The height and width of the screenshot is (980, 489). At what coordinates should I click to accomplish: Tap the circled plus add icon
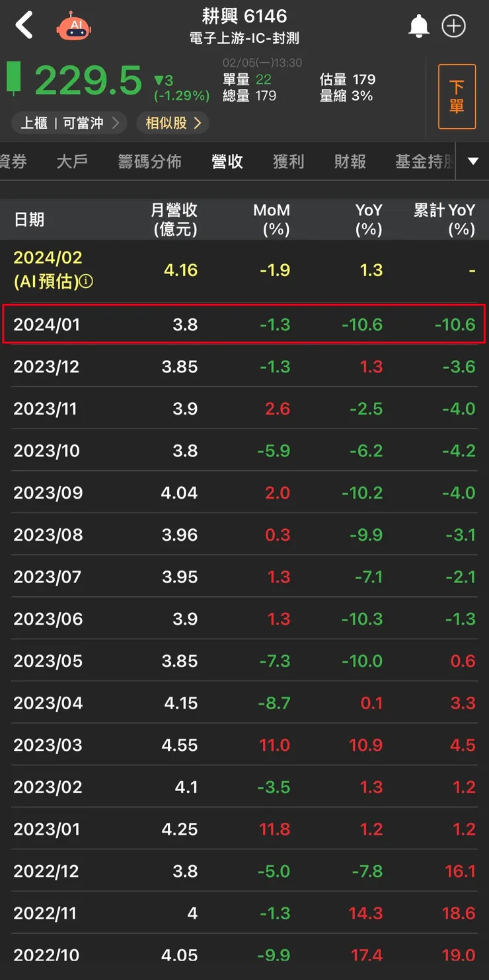[x=454, y=26]
